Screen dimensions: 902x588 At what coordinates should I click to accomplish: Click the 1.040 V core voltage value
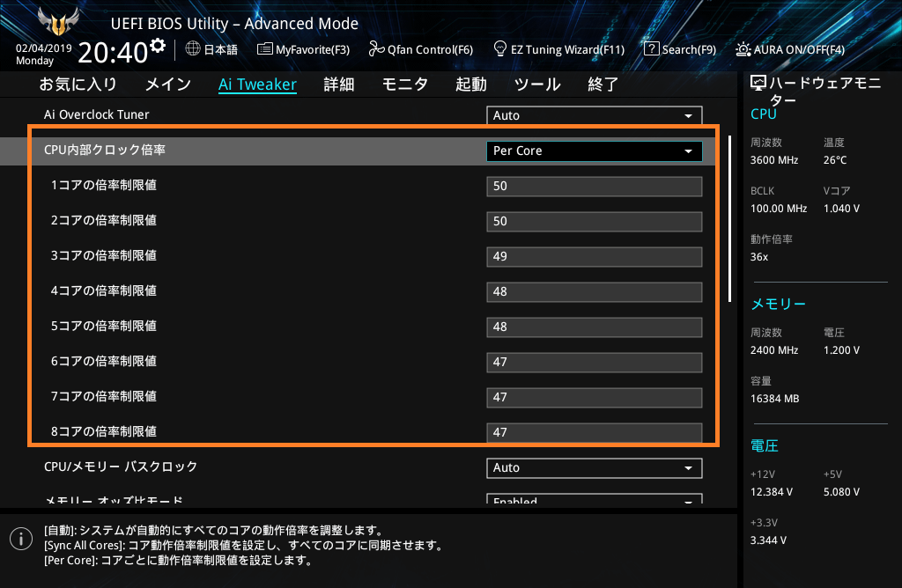pos(841,209)
